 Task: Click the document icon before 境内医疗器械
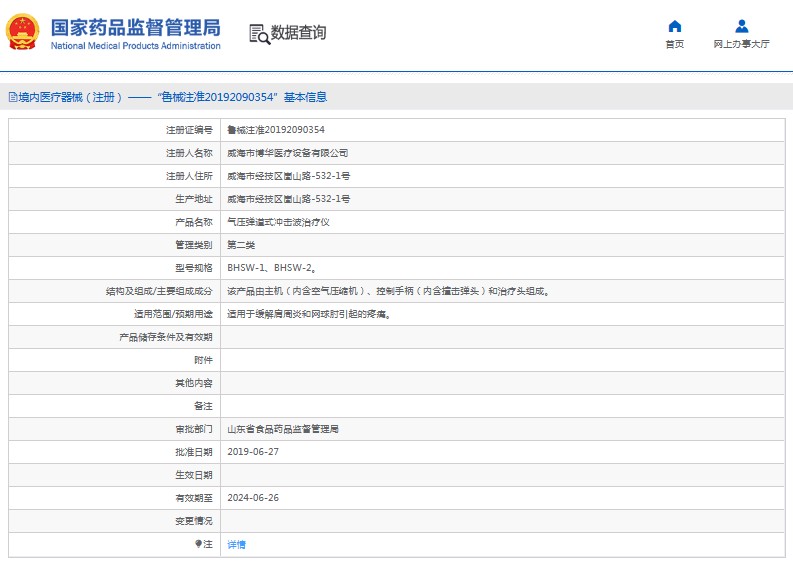click(13, 97)
